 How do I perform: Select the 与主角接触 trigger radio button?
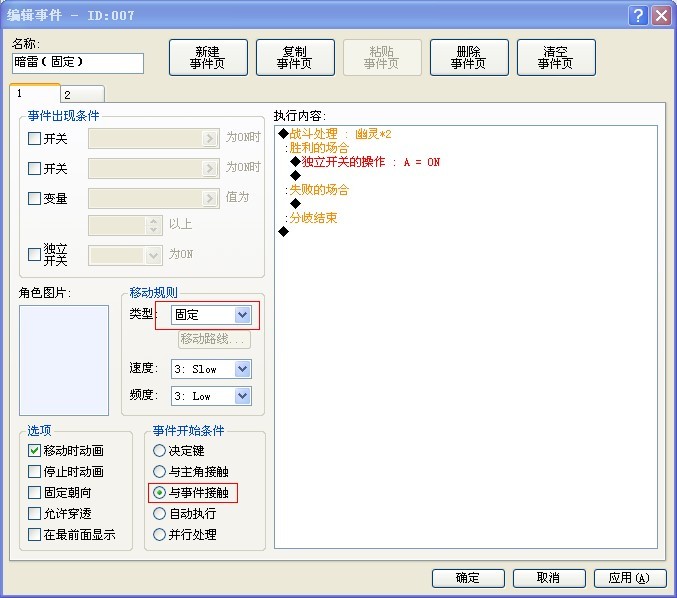click(159, 471)
